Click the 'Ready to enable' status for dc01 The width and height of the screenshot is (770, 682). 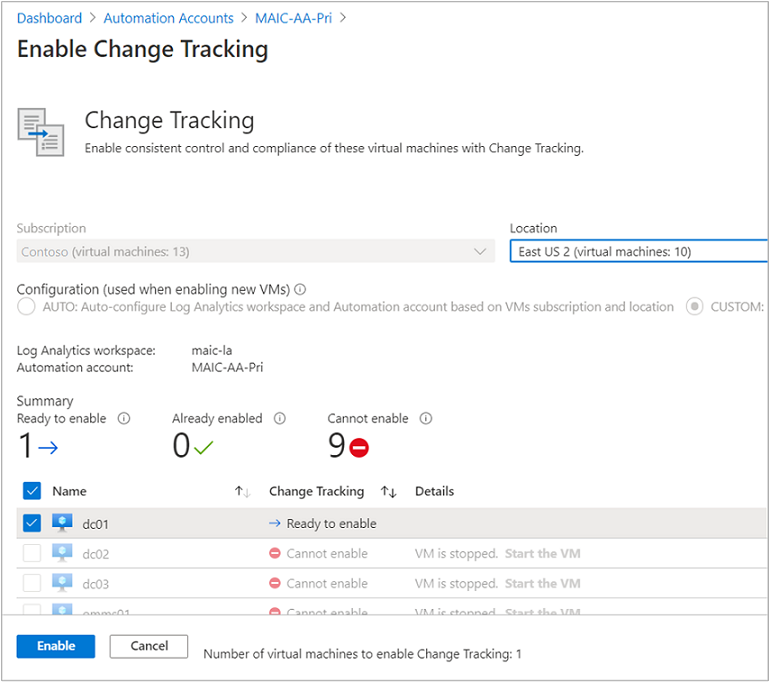pos(331,523)
